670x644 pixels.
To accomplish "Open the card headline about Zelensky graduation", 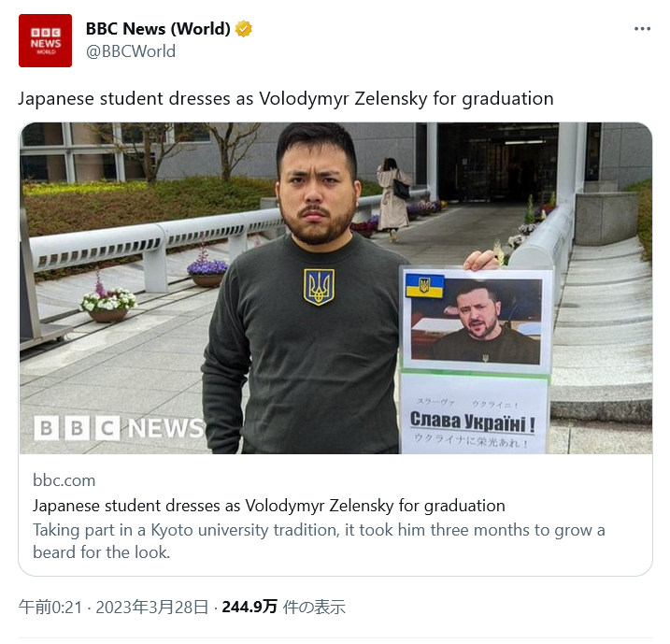I will click(x=269, y=506).
